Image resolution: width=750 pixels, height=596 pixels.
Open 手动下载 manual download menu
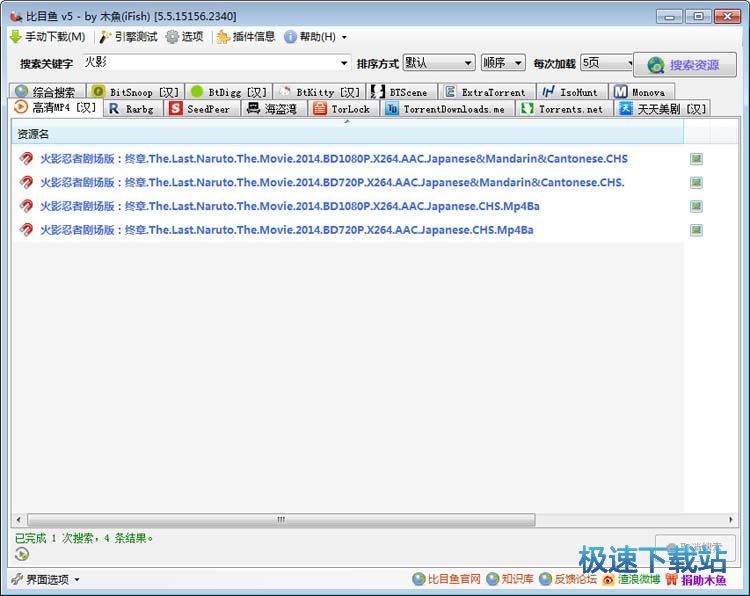point(47,37)
